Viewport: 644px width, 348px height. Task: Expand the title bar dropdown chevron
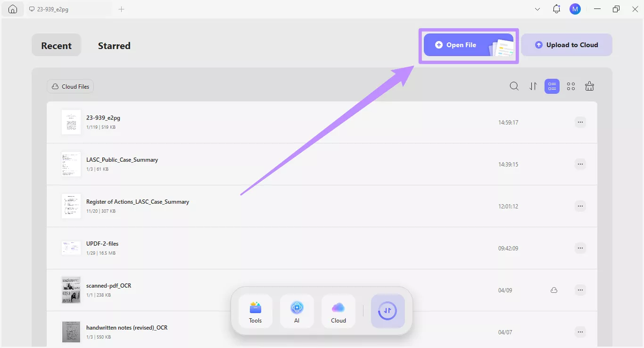click(x=537, y=9)
